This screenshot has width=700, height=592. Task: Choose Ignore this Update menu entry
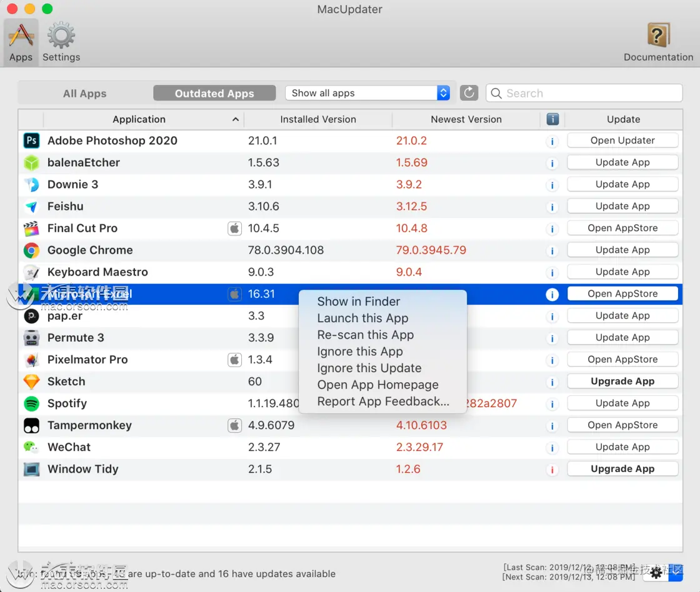pyautogui.click(x=382, y=368)
